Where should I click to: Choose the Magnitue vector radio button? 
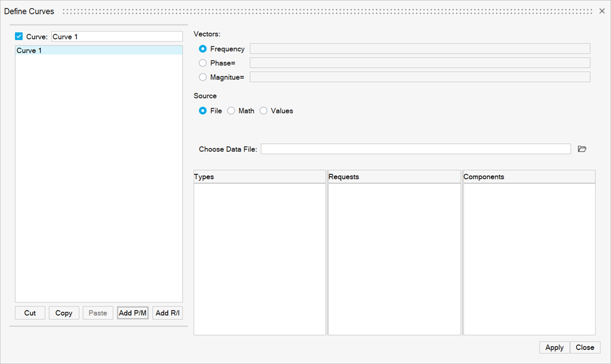coord(203,77)
